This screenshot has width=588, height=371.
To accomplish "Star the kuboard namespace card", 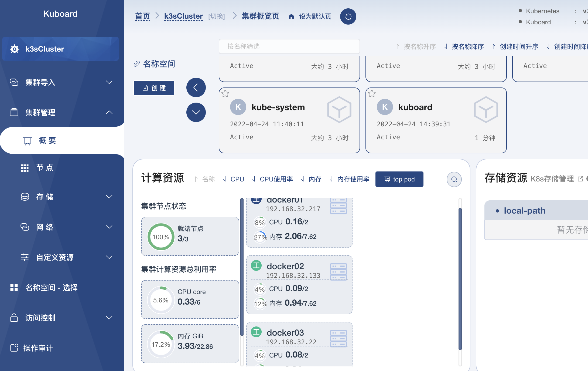I will (x=372, y=93).
